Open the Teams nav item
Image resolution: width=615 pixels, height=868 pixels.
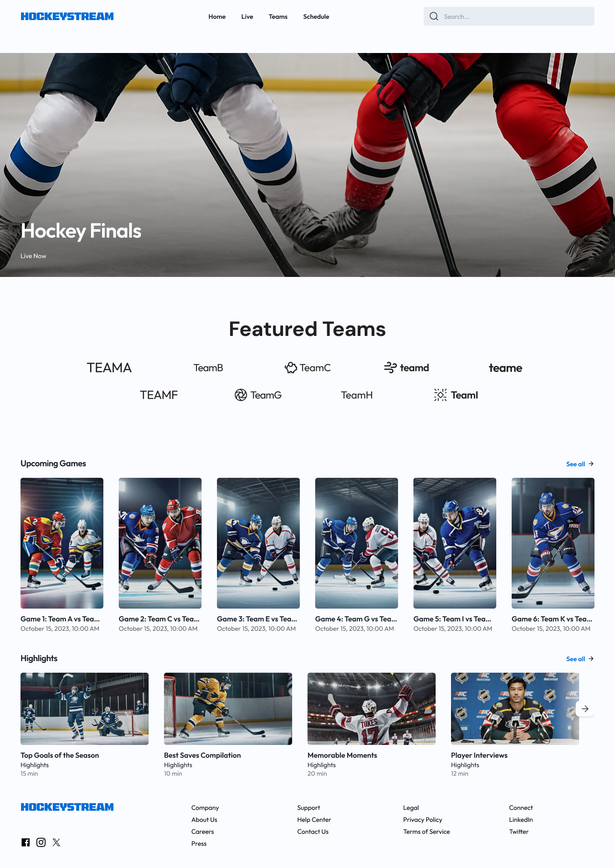pyautogui.click(x=278, y=17)
